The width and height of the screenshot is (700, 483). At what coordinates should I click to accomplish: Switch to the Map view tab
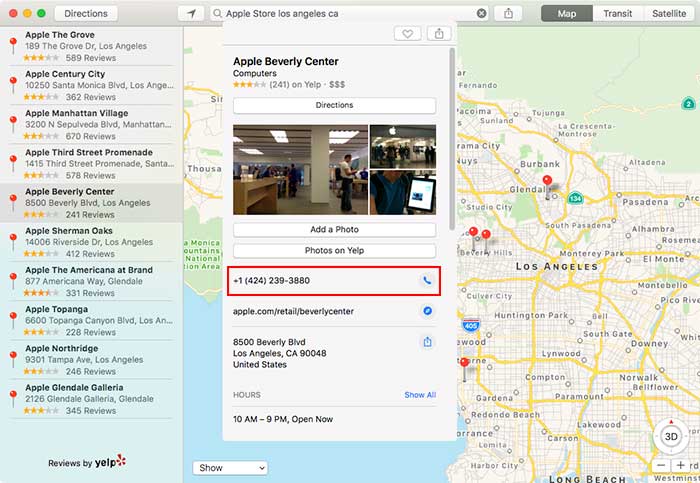click(567, 13)
